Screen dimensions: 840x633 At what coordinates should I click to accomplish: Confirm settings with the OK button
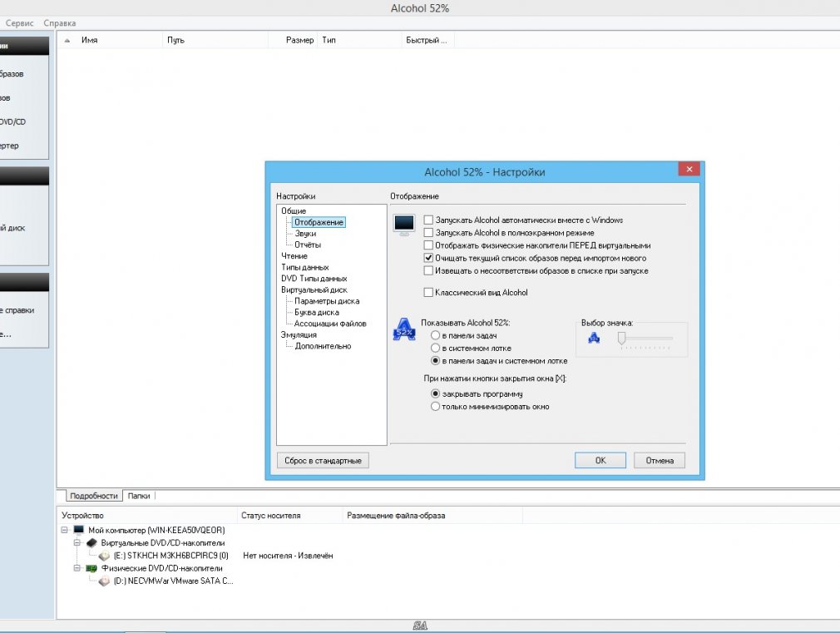click(600, 461)
